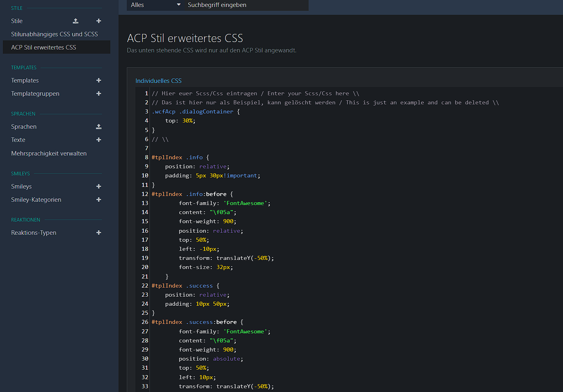
Task: Add a Smiley-Kategorien entry with plus icon
Action: 99,200
